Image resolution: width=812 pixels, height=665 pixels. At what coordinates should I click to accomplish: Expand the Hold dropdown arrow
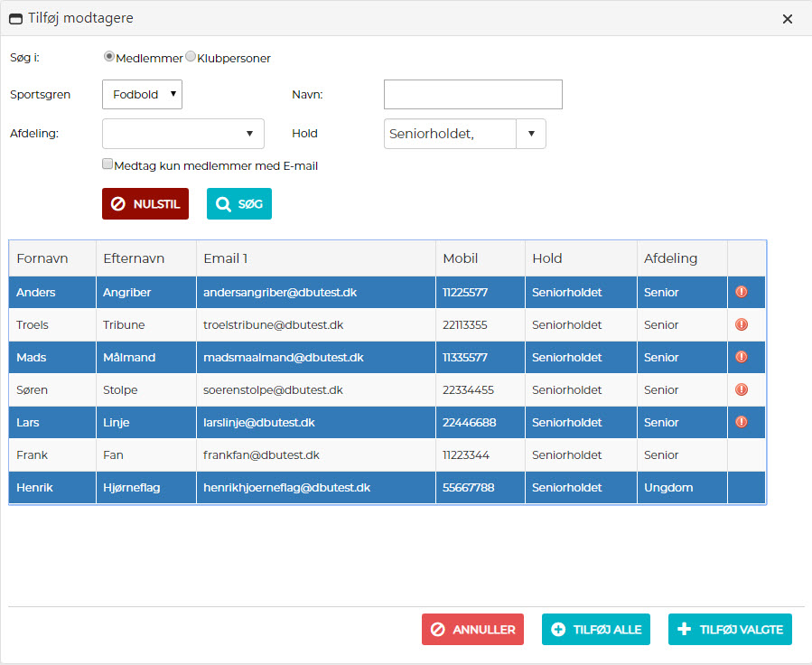click(531, 134)
